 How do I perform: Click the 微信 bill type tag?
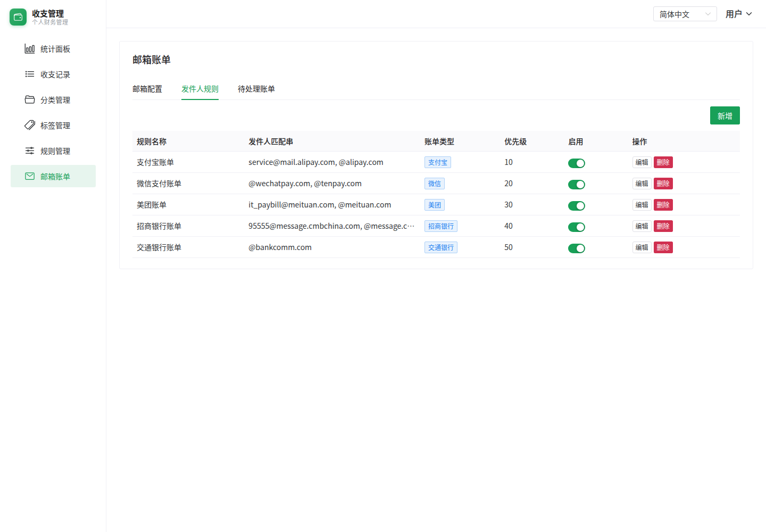click(x=435, y=184)
